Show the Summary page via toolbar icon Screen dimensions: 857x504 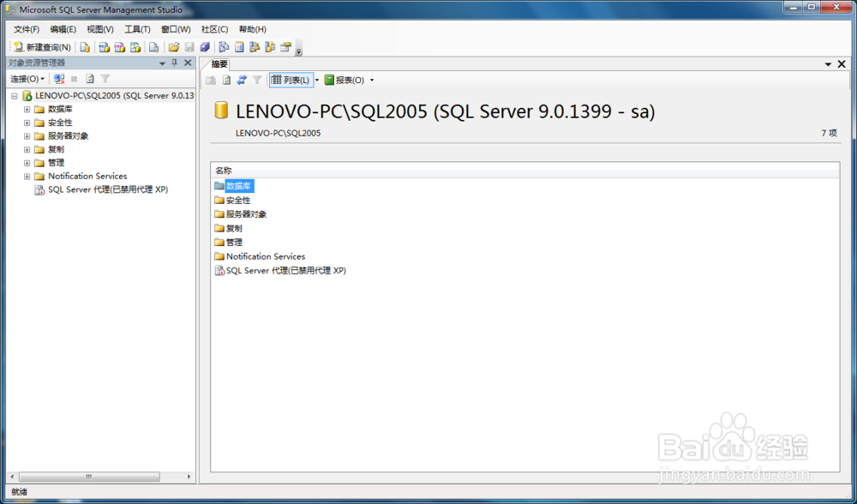tap(239, 47)
